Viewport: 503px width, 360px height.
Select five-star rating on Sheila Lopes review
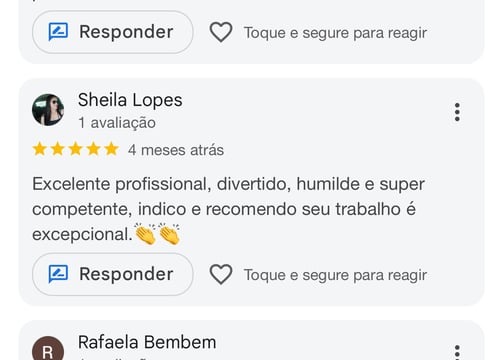[x=75, y=149]
